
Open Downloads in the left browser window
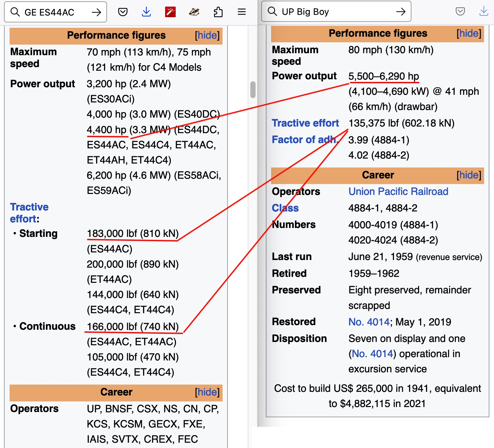pos(146,12)
